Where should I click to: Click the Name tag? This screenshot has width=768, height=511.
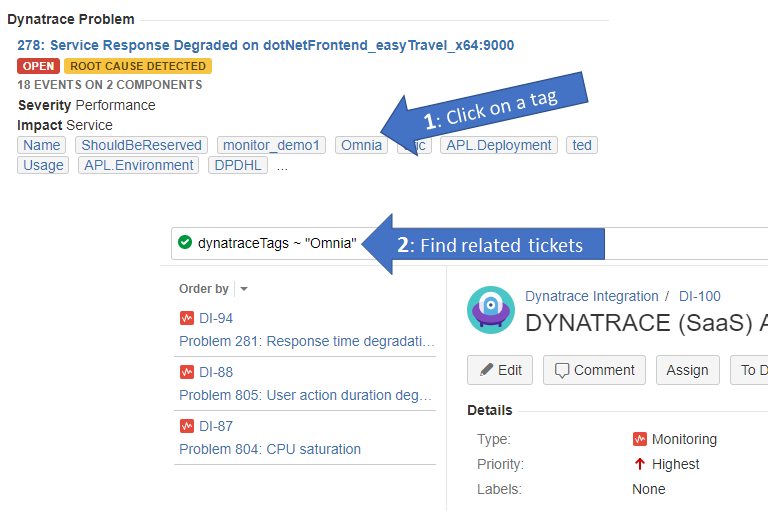click(42, 145)
